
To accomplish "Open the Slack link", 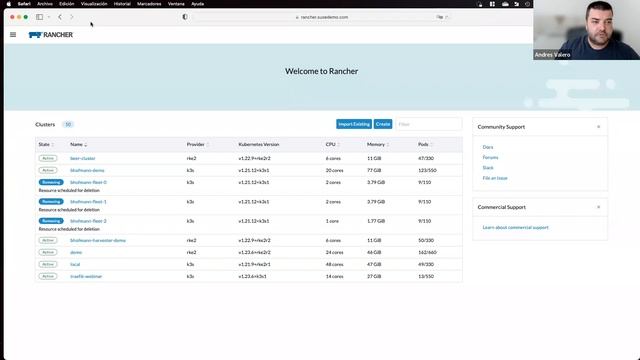I will pyautogui.click(x=488, y=168).
